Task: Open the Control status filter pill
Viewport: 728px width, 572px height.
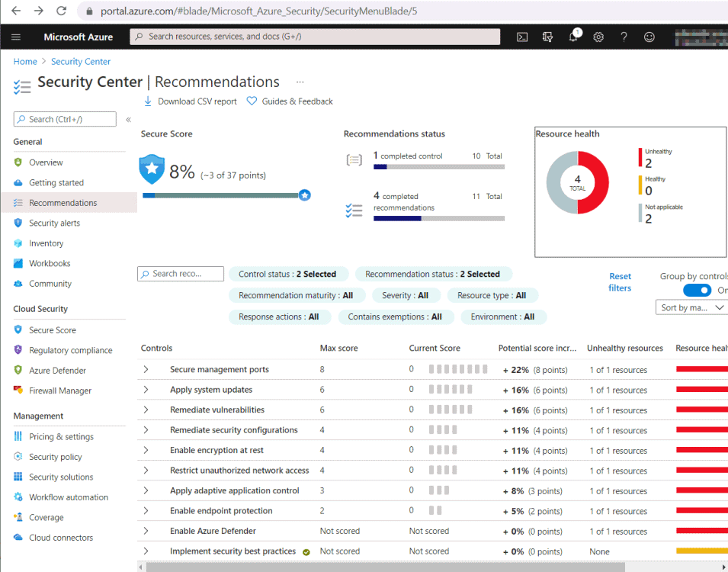Action: tap(288, 274)
